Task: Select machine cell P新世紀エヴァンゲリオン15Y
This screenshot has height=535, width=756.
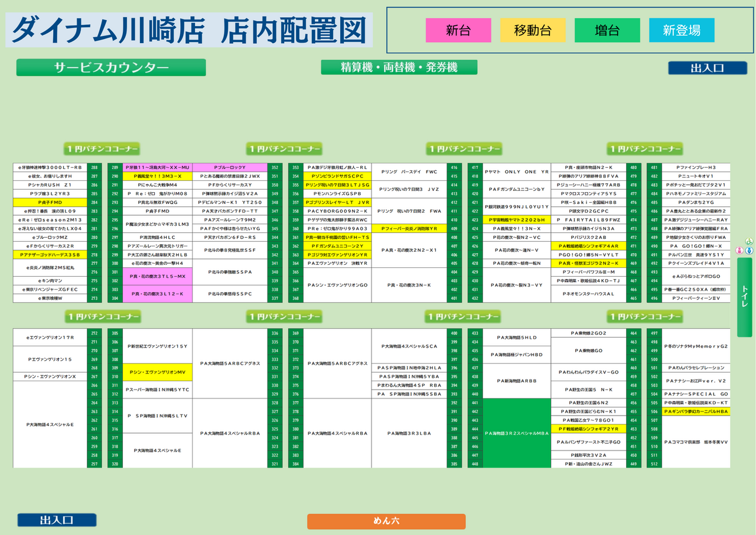Action: click(x=157, y=346)
